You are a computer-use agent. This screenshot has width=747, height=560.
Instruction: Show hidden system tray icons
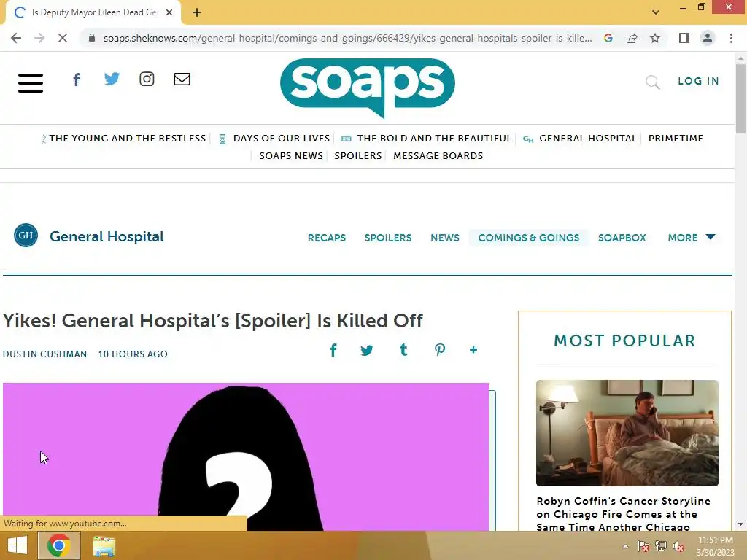pos(625,546)
